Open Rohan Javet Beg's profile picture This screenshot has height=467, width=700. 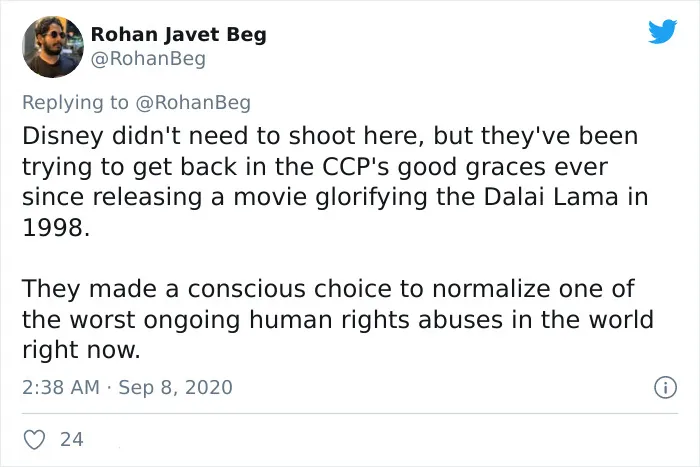click(53, 47)
